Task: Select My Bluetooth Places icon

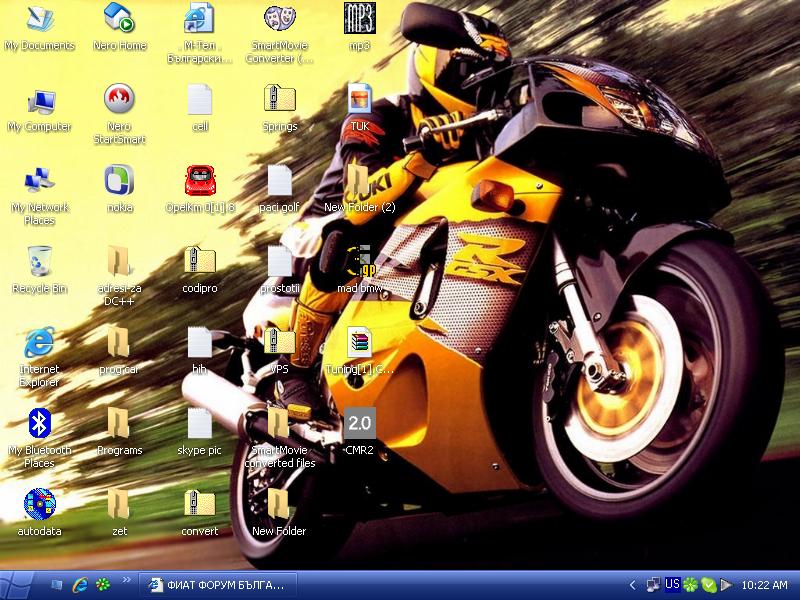Action: tap(39, 424)
